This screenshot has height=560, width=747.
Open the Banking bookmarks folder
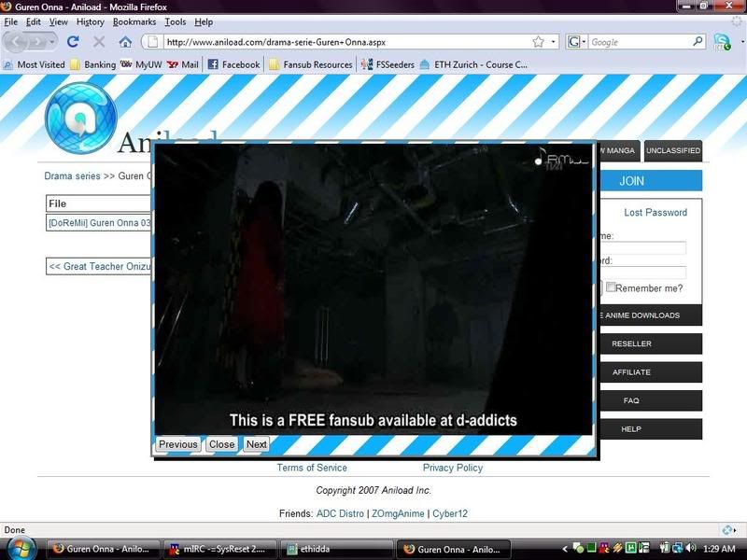(x=92, y=64)
